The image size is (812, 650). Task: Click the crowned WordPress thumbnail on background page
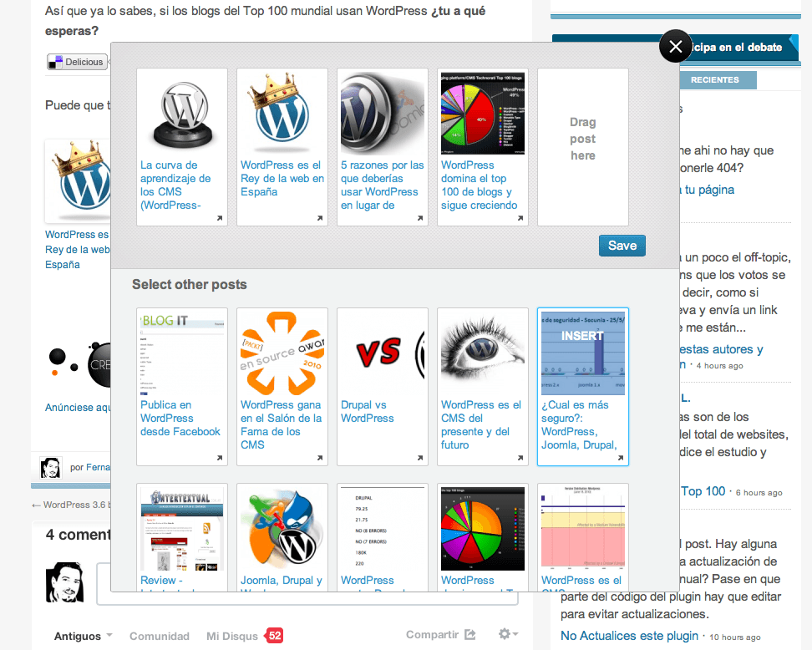[x=78, y=180]
